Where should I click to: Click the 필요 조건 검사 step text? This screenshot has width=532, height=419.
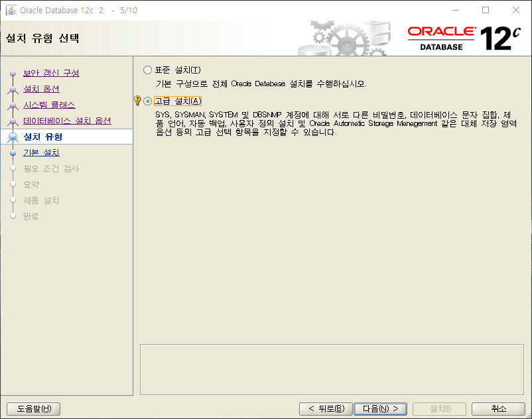51,168
